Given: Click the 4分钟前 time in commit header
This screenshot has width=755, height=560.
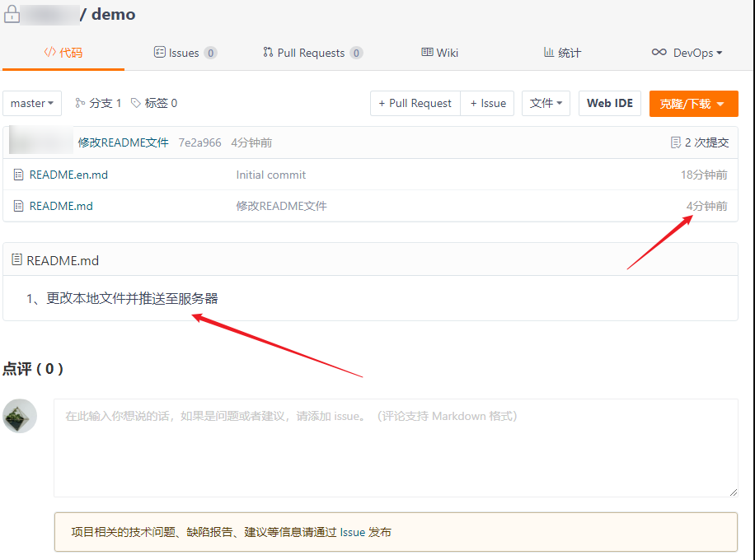Looking at the screenshot, I should coord(251,142).
